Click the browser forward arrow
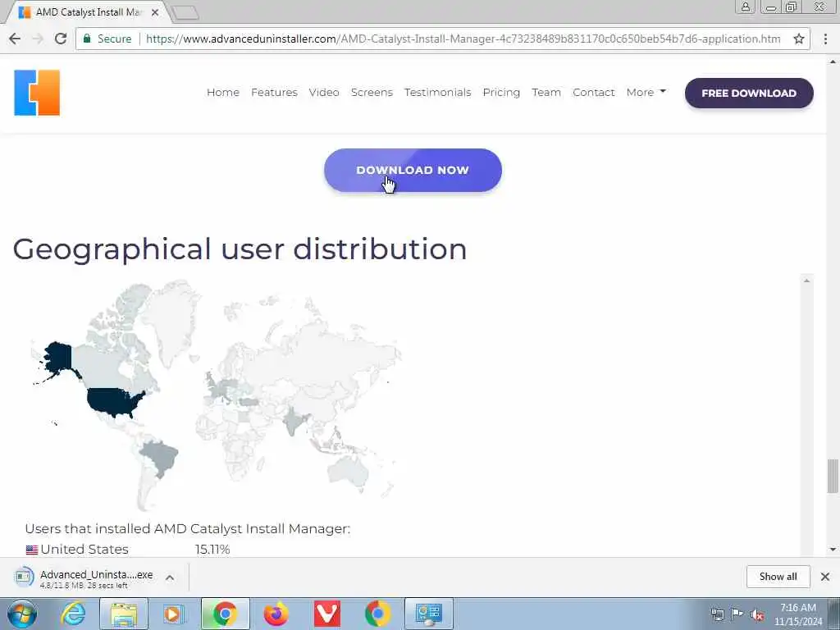Image resolution: width=840 pixels, height=630 pixels. 38,39
